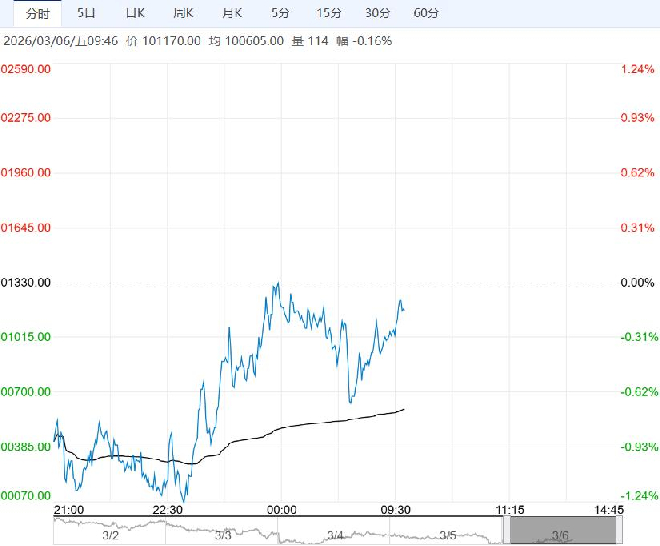Click the black average price line

click(300, 424)
